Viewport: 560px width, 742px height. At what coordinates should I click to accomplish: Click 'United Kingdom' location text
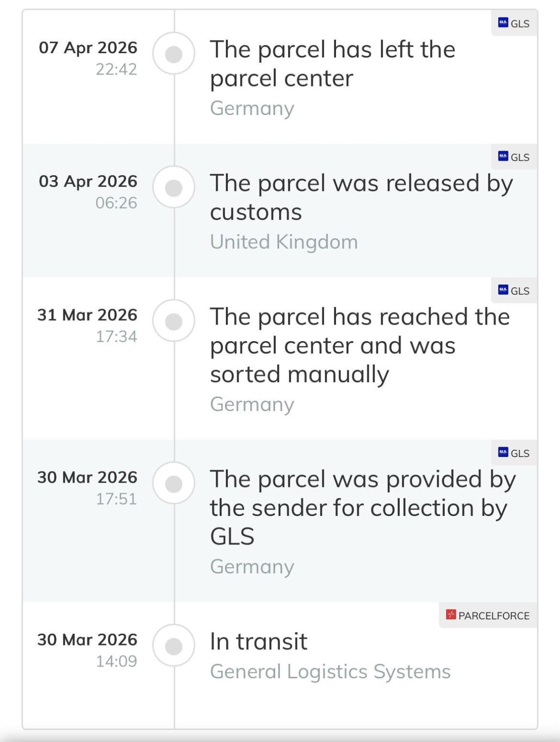tap(284, 242)
